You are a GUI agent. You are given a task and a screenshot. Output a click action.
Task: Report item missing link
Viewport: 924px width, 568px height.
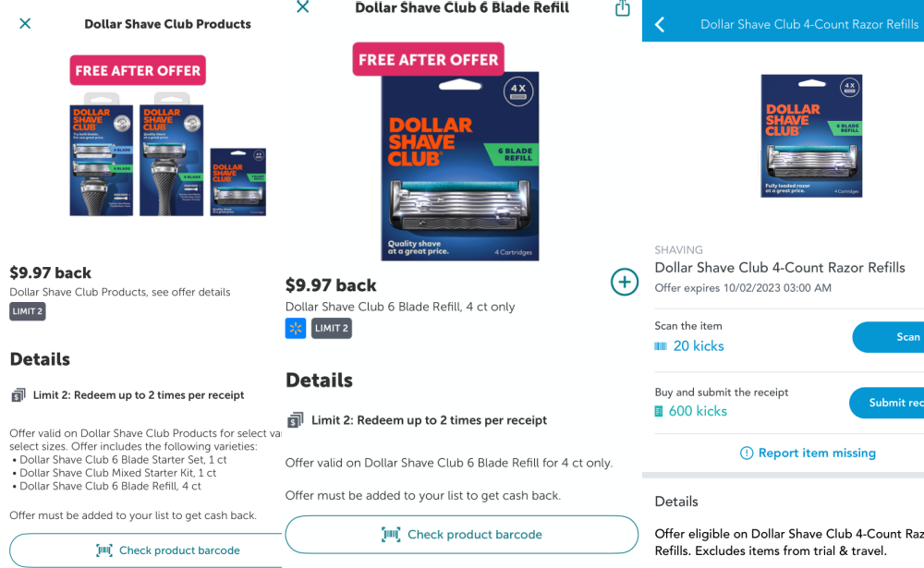[808, 453]
